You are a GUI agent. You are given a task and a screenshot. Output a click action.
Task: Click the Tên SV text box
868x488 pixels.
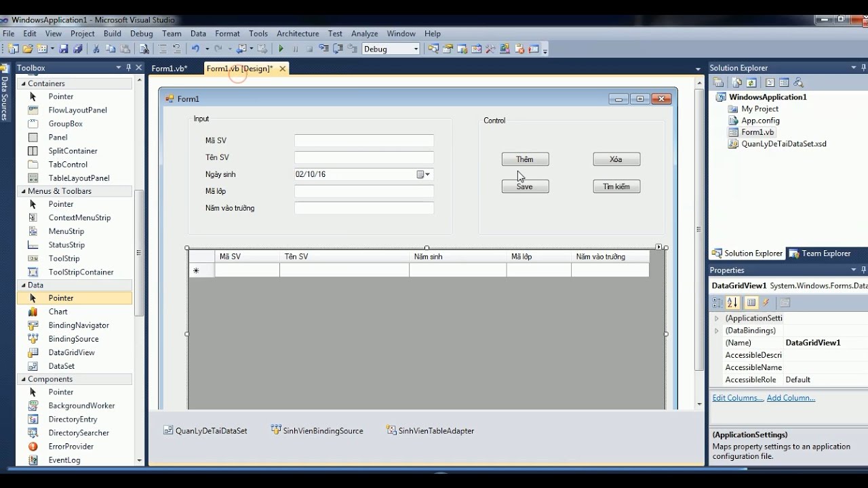[x=364, y=157]
